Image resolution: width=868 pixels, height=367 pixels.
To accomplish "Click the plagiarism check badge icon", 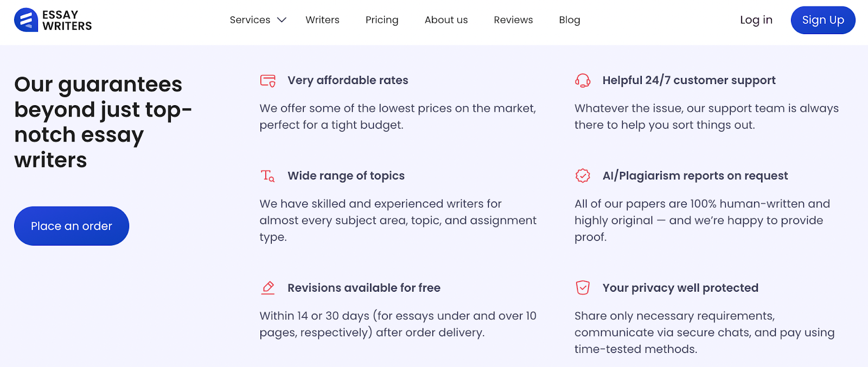I will coord(583,176).
